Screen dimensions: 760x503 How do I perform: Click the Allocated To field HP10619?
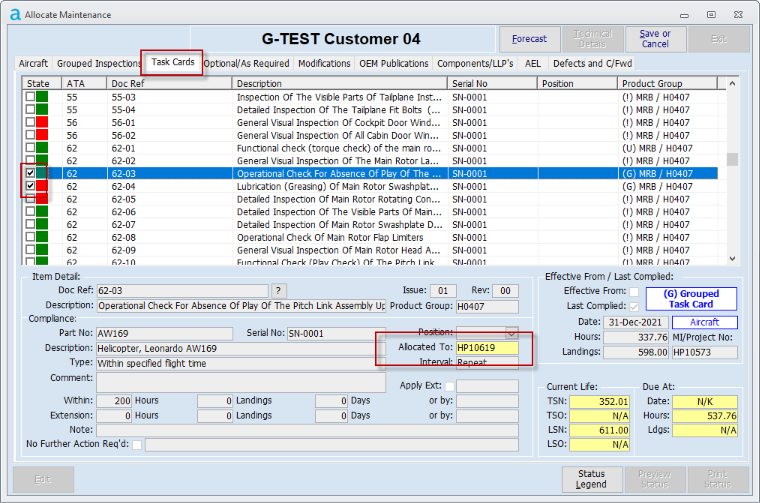tap(487, 347)
